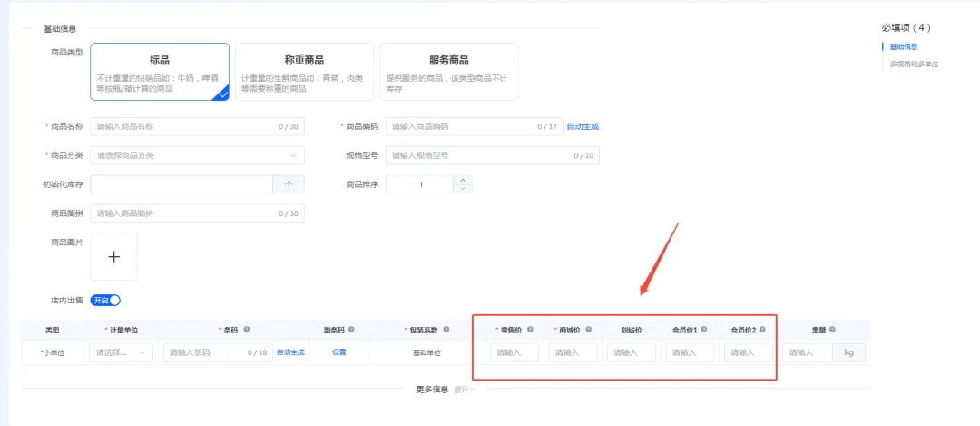The width and height of the screenshot is (980, 426).
Task: Focus the 商城价 input field
Action: click(573, 352)
